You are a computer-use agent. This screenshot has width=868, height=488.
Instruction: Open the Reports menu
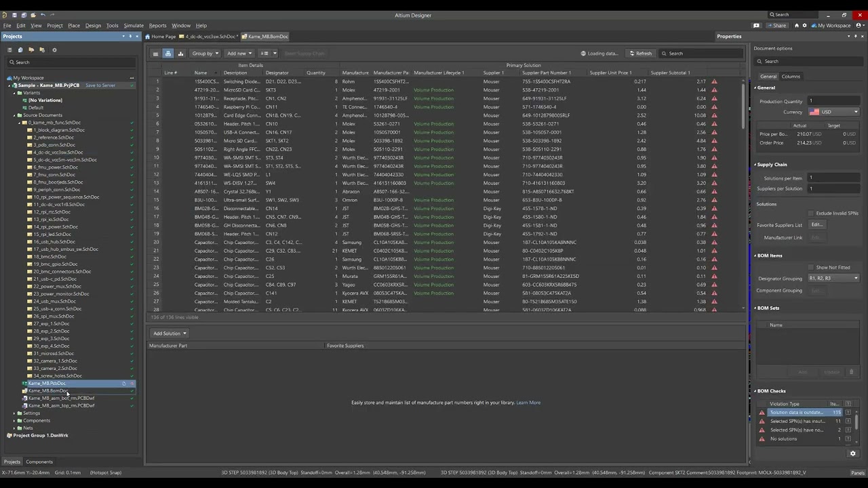[x=157, y=26]
